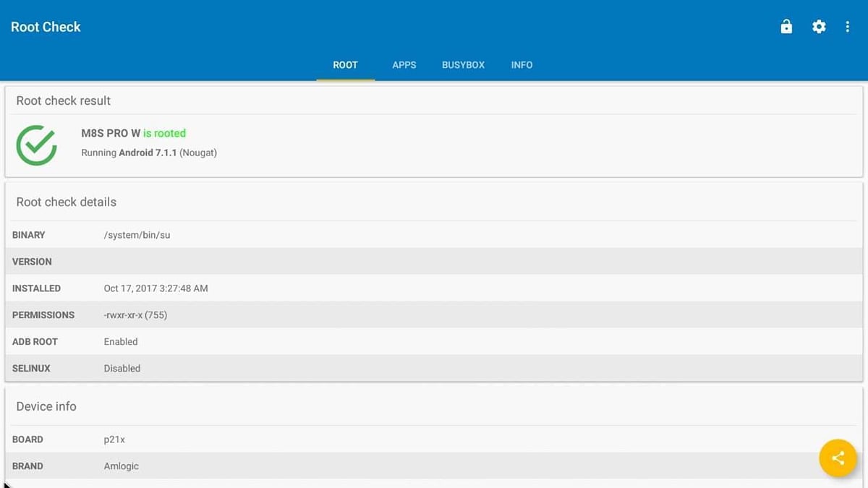Select the BOARD row label
Viewport: 868px width, 488px height.
click(27, 440)
